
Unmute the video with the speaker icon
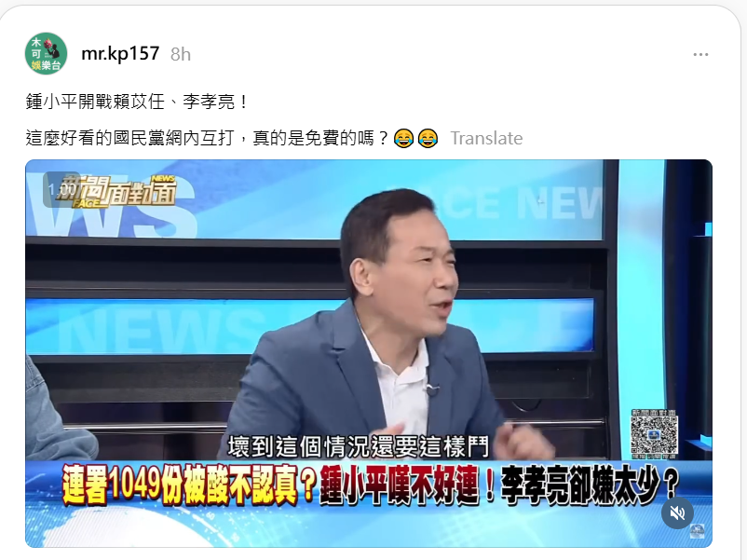click(x=677, y=512)
